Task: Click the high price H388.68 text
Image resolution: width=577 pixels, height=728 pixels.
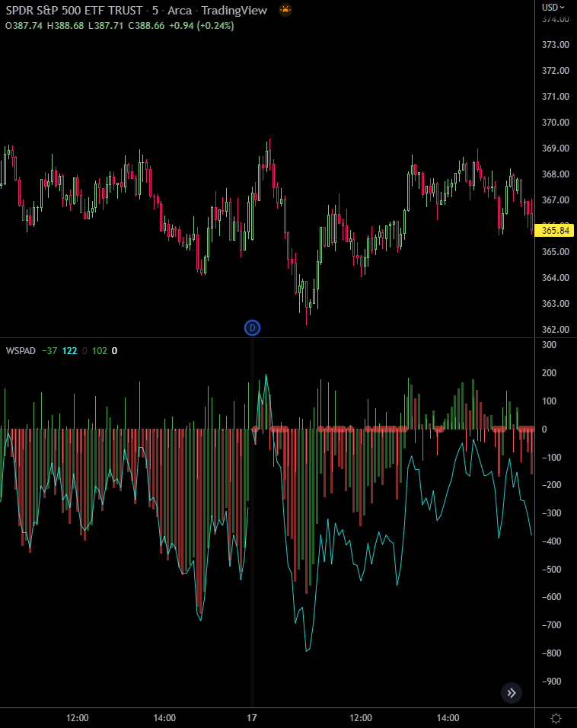Action: [x=65, y=26]
